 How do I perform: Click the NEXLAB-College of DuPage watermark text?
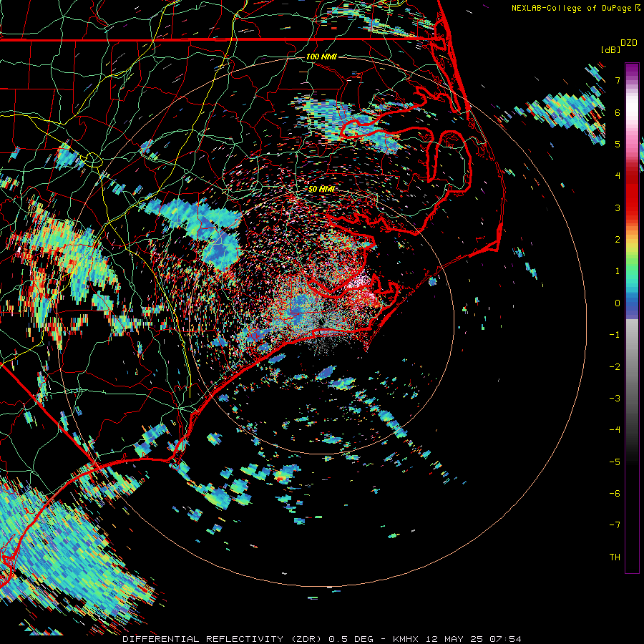(x=572, y=8)
